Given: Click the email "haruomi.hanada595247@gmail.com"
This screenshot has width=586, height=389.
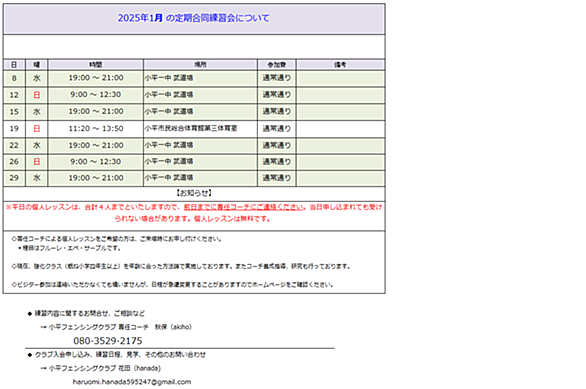Looking at the screenshot, I should click(132, 382).
